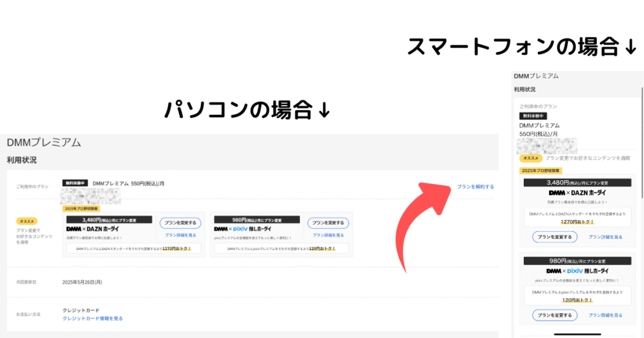Click 1270円おトク！ text in PC view
This screenshot has width=644, height=338.
[177, 249]
